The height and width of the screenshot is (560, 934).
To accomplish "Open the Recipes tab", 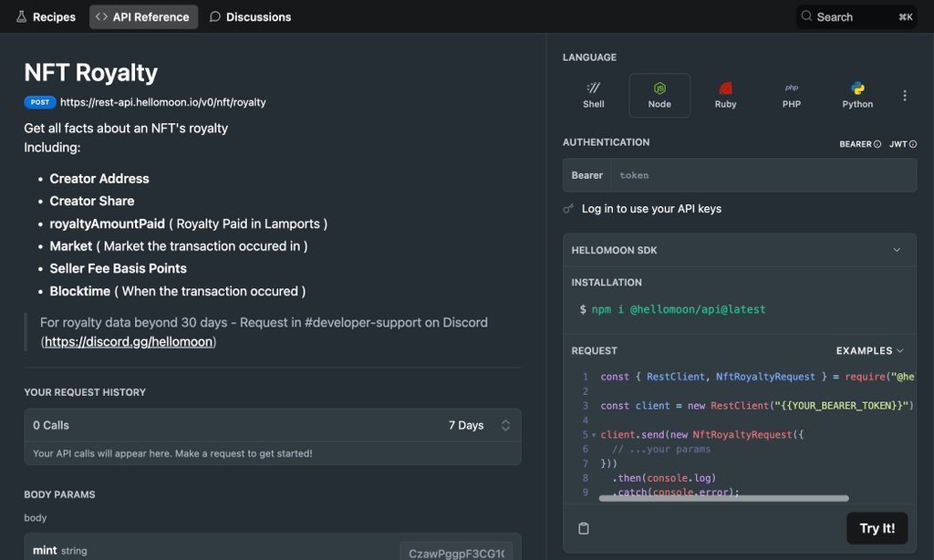I will pyautogui.click(x=46, y=16).
